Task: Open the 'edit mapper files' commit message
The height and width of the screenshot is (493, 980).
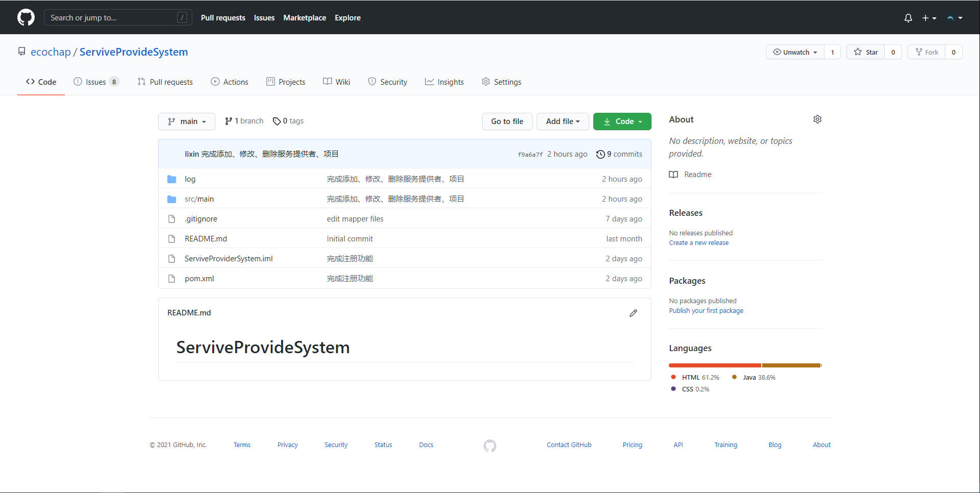Action: (355, 219)
